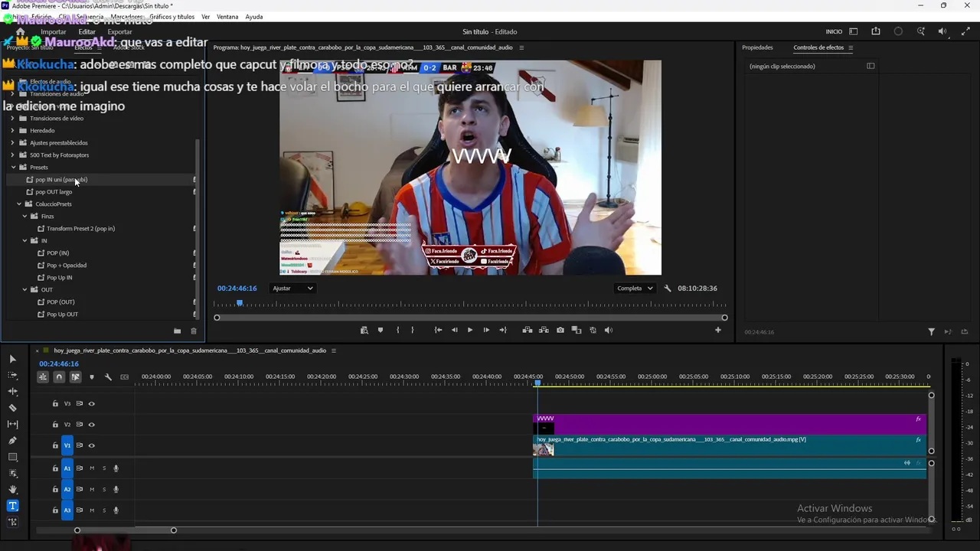Expand Transiciones de vídeo folder
This screenshot has height=551, width=980.
click(x=13, y=119)
